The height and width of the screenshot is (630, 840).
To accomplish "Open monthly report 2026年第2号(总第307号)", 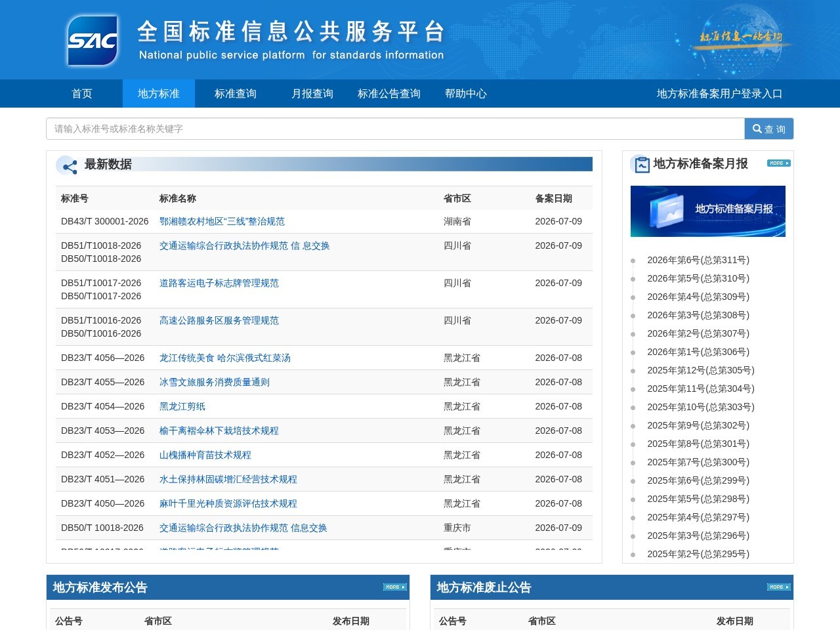I will [x=698, y=334].
